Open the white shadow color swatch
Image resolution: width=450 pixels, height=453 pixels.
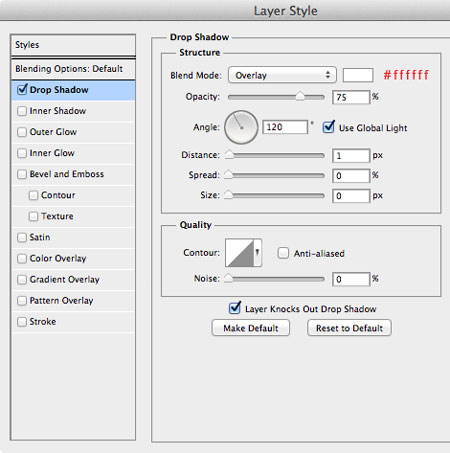point(358,75)
